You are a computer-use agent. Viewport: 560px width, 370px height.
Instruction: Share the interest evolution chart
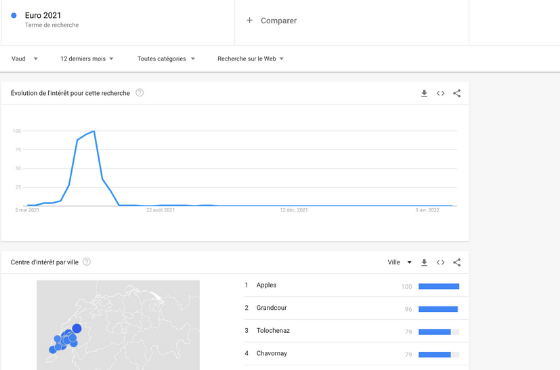tap(457, 93)
